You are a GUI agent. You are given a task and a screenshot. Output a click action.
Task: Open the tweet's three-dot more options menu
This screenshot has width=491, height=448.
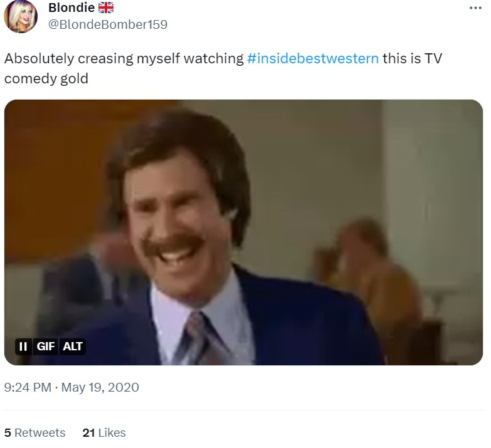(474, 9)
